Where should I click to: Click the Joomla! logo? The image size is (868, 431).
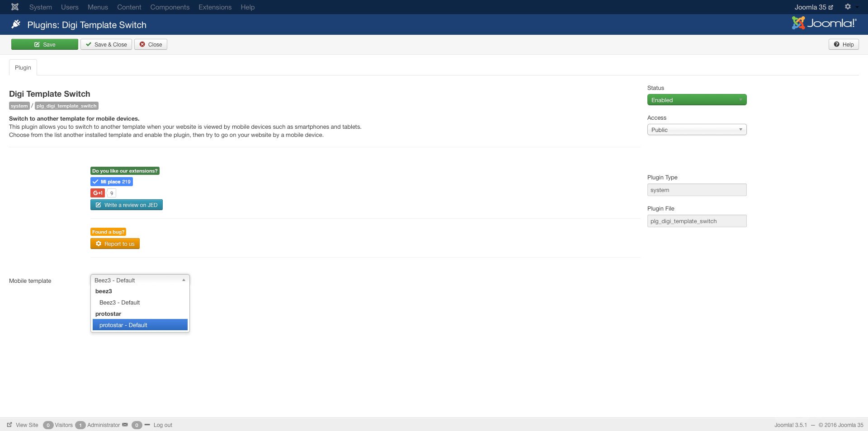[x=824, y=23]
